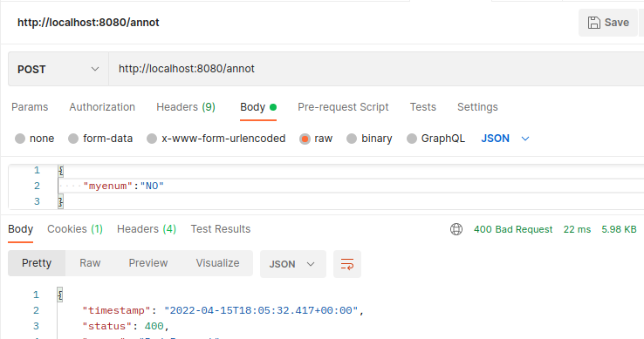This screenshot has width=644, height=339.
Task: Click the http://localhost:8080/annot request title
Action: click(x=88, y=23)
